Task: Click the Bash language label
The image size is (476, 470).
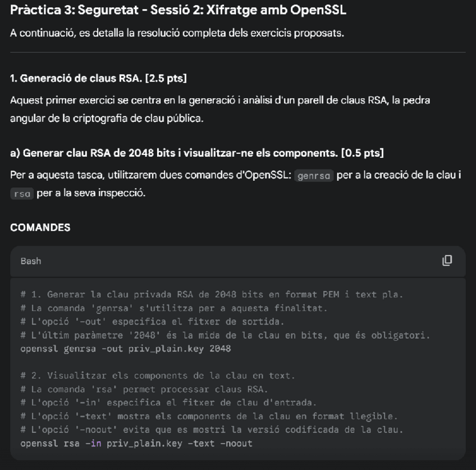Action: click(31, 261)
